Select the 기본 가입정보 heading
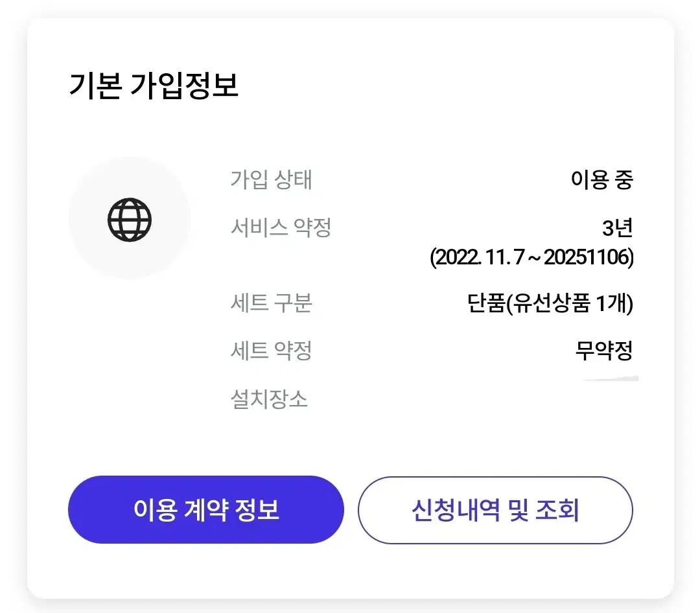The width and height of the screenshot is (700, 613). [x=154, y=86]
